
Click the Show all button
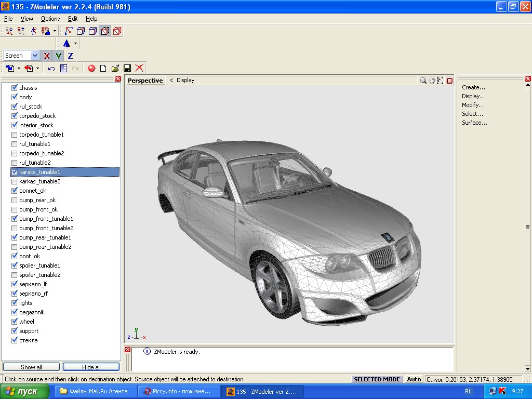[x=31, y=367]
